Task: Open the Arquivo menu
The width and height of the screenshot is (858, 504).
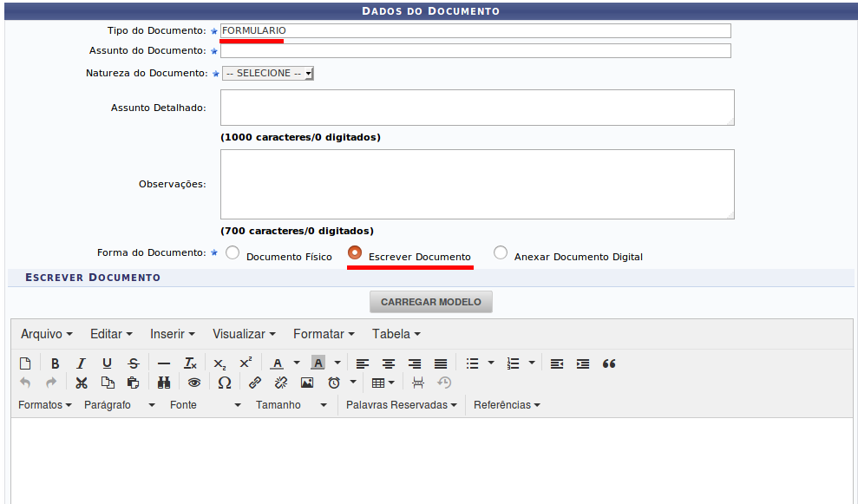Action: (46, 334)
